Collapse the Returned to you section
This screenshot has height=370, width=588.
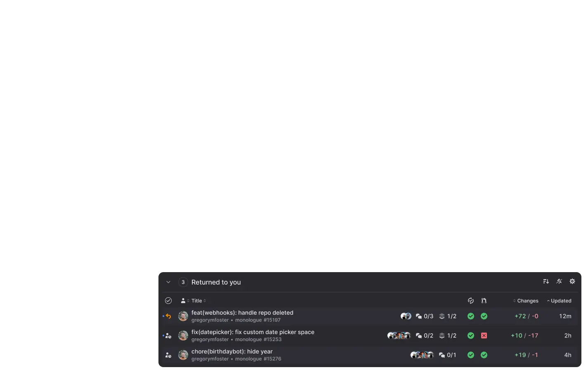click(168, 282)
